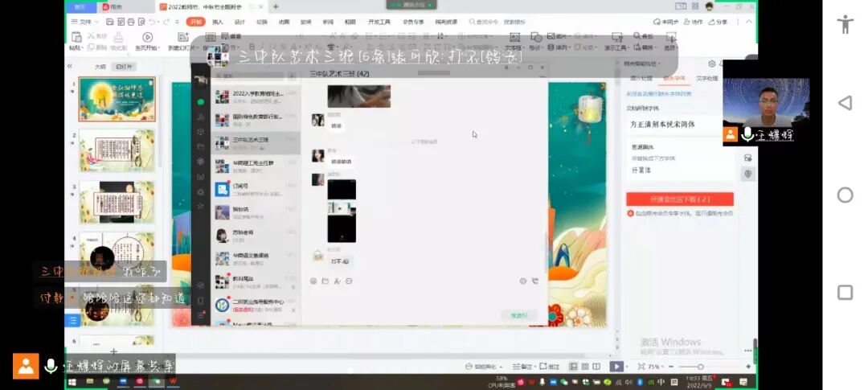The width and height of the screenshot is (868, 390).
Task: Click the accessibility figure icon
Action: click(x=845, y=24)
